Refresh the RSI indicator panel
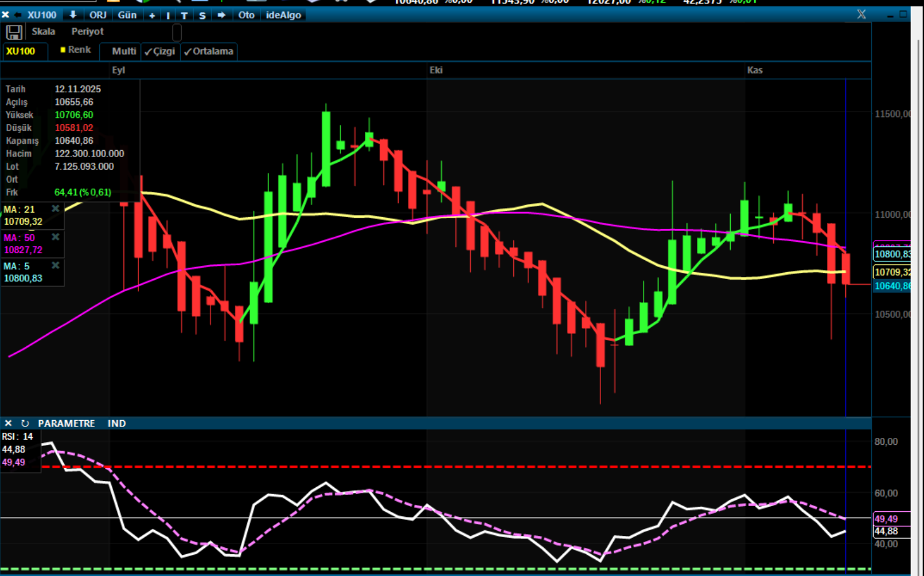924x576 pixels. pos(25,424)
